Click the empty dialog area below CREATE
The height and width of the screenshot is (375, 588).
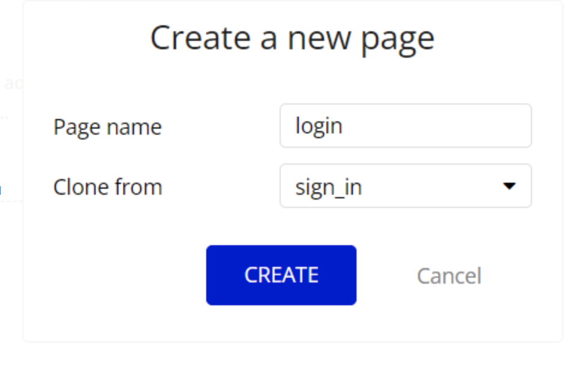coord(281,323)
